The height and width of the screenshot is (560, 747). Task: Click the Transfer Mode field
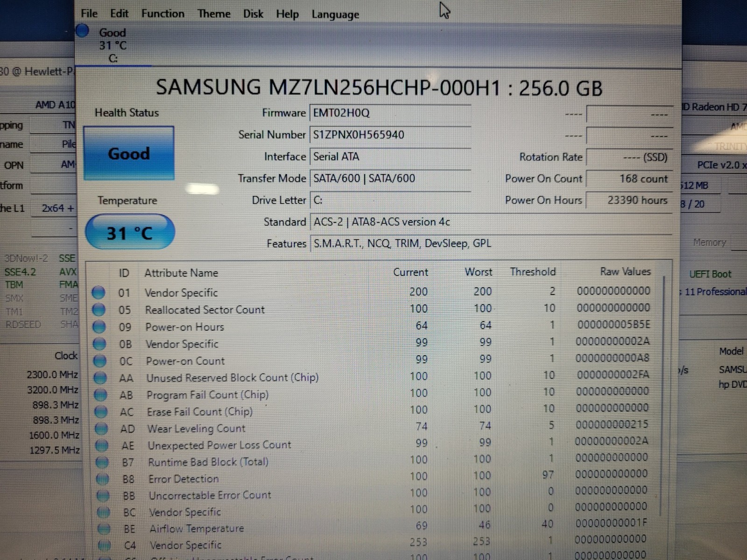(390, 178)
